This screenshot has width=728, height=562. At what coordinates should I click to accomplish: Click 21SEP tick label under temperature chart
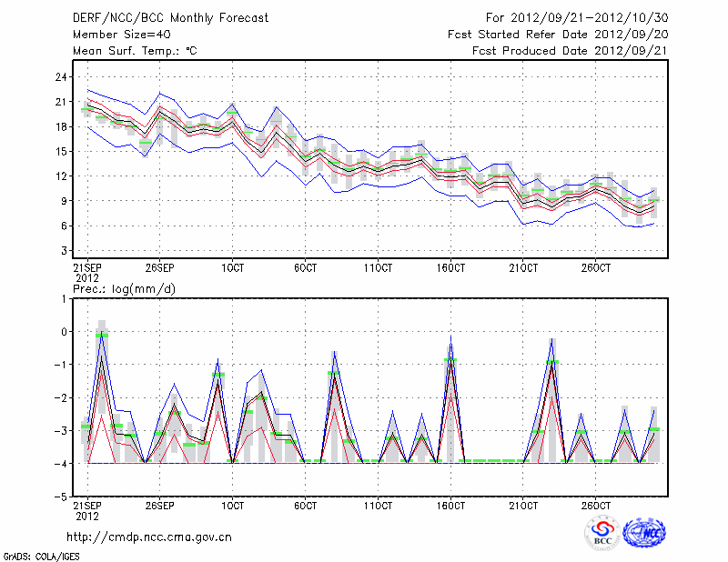86,268
